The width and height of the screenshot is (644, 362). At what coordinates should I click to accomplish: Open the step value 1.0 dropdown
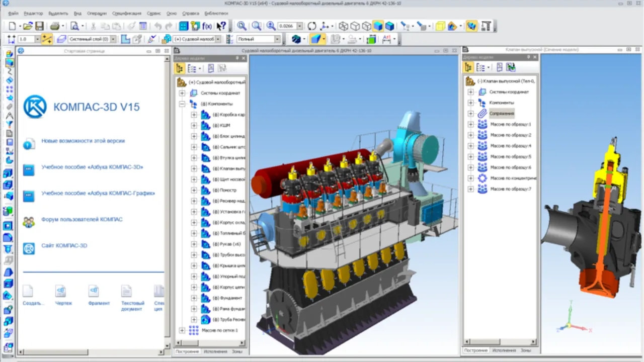(37, 39)
